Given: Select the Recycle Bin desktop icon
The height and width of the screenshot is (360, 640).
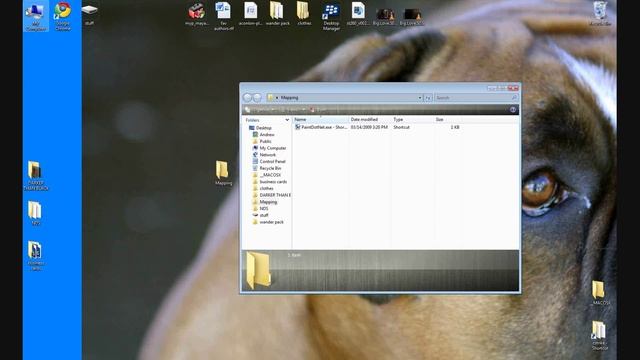Looking at the screenshot, I should (600, 14).
